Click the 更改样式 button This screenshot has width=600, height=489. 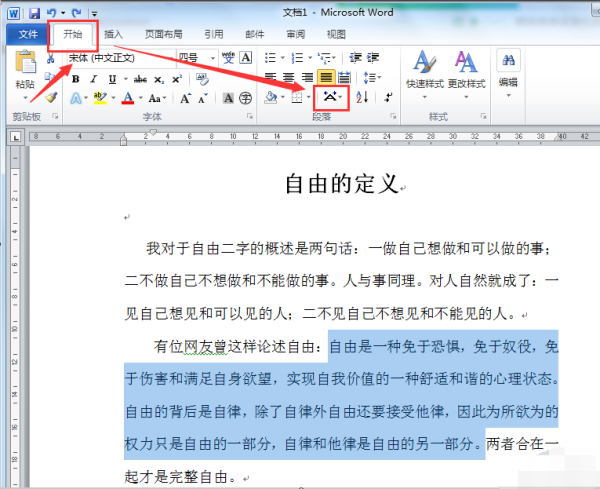[466, 75]
